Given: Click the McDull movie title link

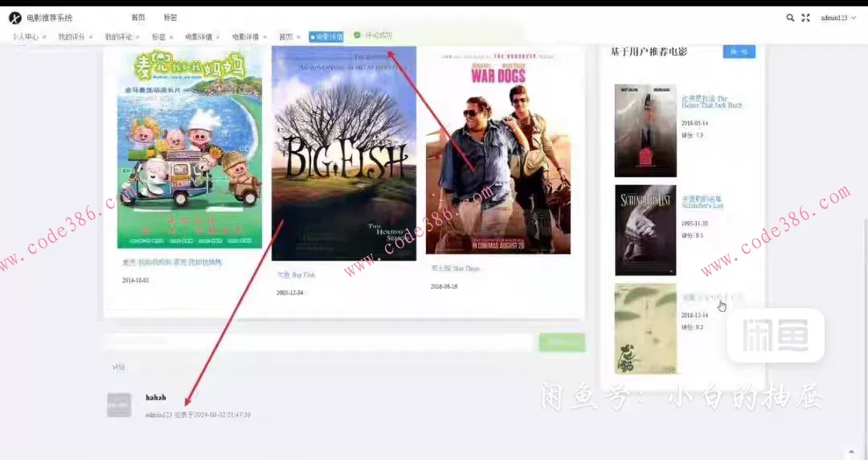Looking at the screenshot, I should tap(172, 263).
